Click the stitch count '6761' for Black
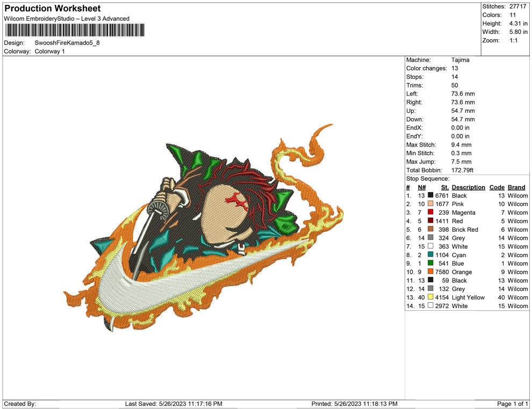Viewport: 532px width, 409px height. [442, 195]
